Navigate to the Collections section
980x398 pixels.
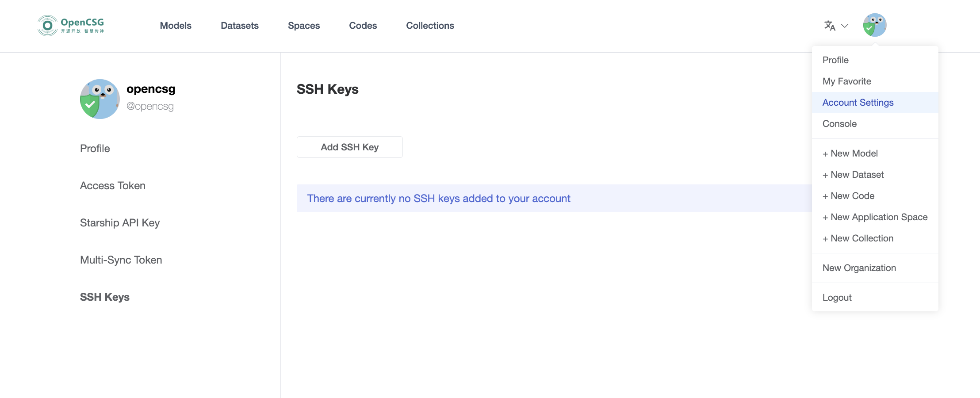pos(430,25)
